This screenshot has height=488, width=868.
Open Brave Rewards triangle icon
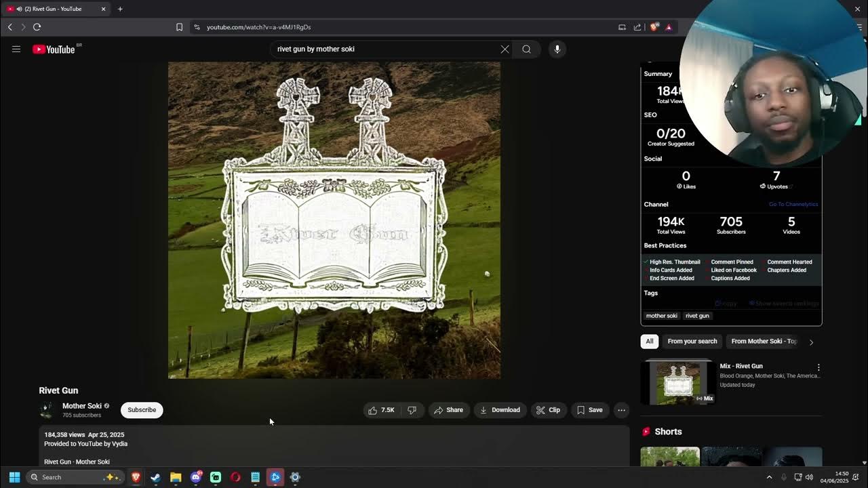(669, 27)
